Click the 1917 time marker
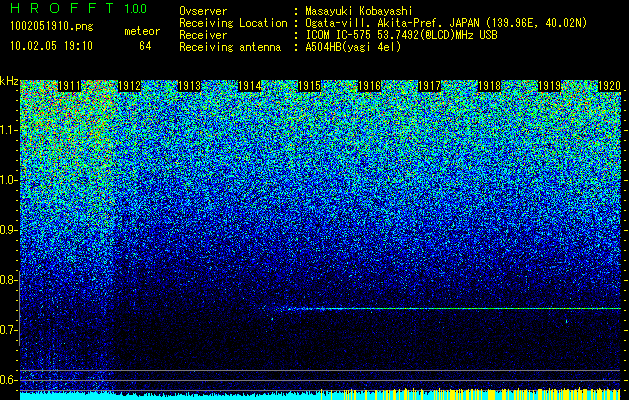 tap(429, 86)
